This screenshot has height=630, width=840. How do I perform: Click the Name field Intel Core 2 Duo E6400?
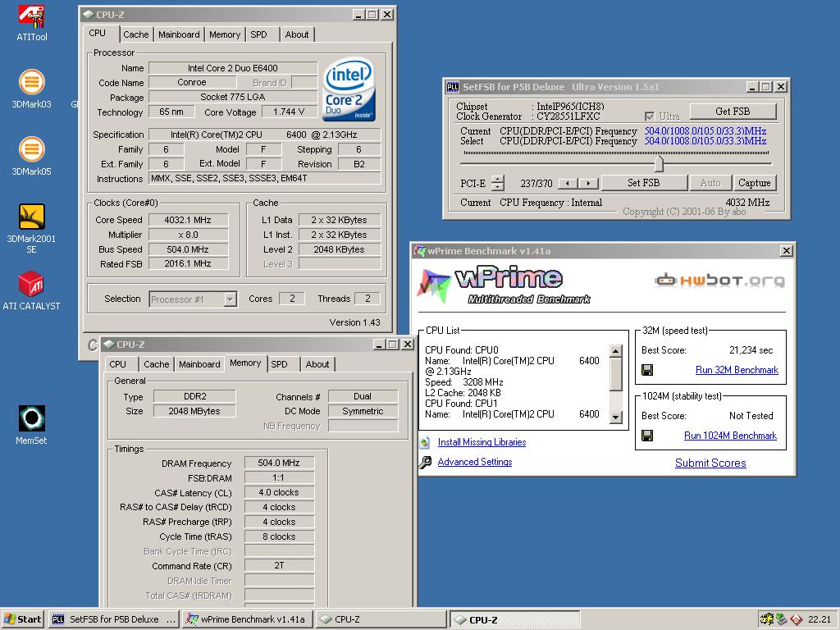click(232, 68)
